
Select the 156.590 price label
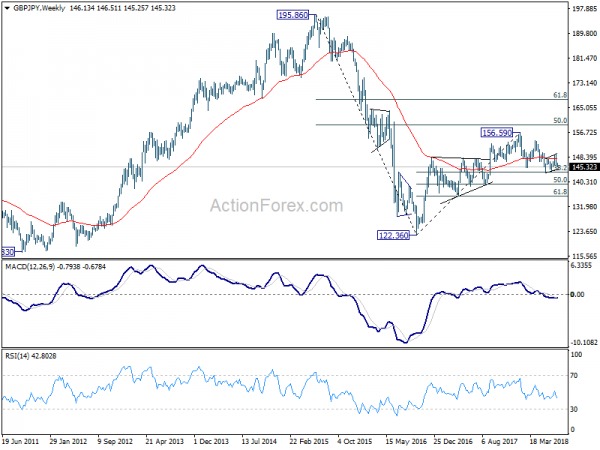496,133
